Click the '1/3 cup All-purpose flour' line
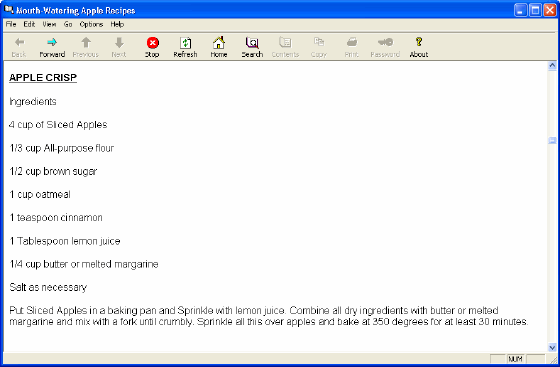This screenshot has width=560, height=367. point(62,148)
